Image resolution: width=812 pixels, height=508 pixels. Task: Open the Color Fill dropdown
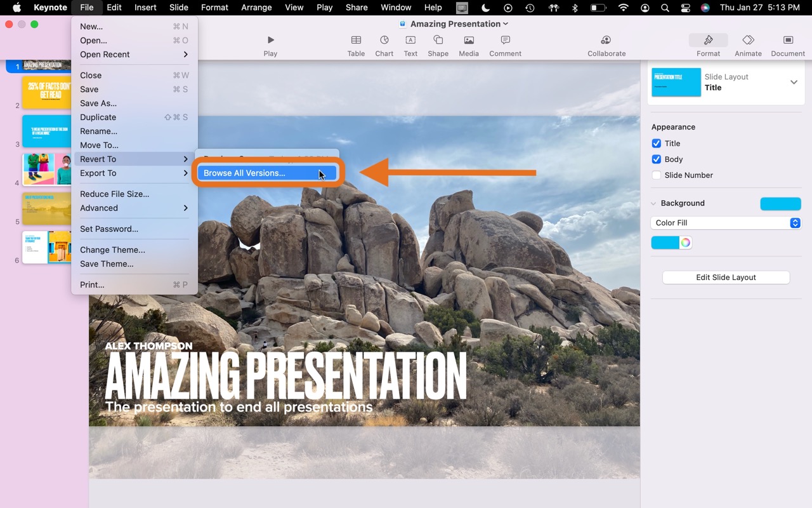tap(726, 223)
